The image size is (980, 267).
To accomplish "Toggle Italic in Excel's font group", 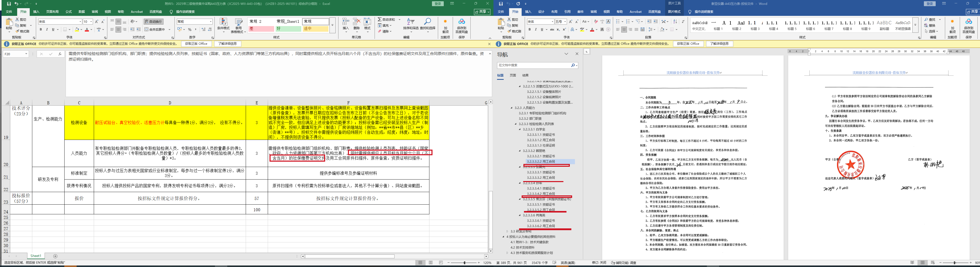I will (x=46, y=29).
